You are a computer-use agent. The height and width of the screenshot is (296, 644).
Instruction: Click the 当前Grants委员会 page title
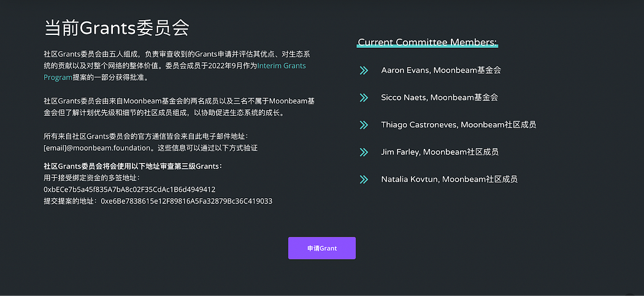tap(117, 28)
